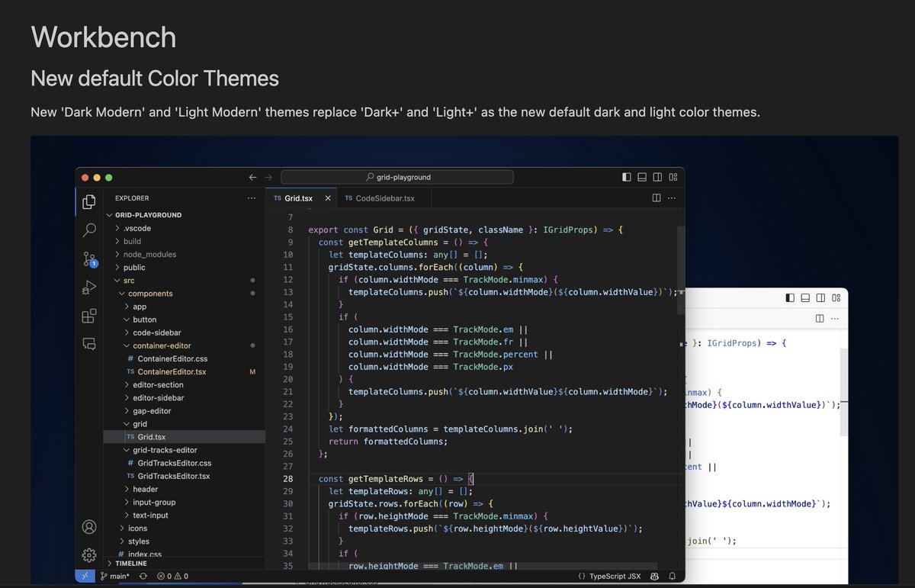Open GridTracksEditor.css in explorer

click(x=184, y=463)
